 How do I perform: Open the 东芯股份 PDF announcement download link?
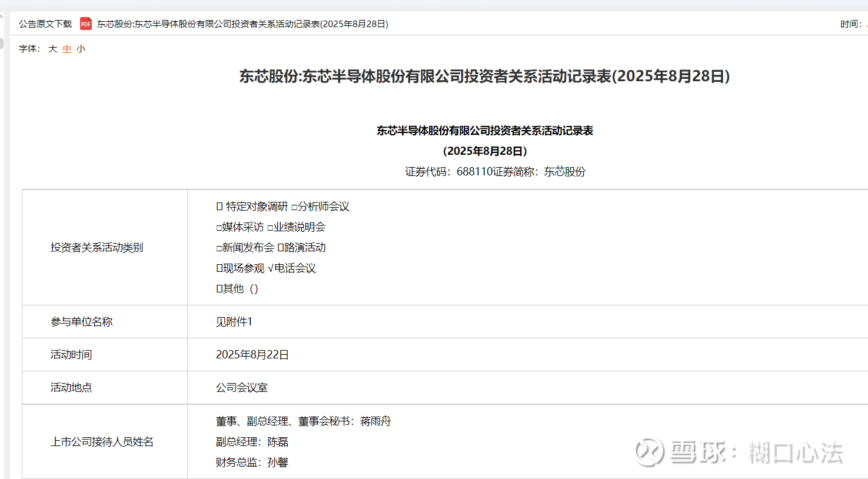point(242,24)
